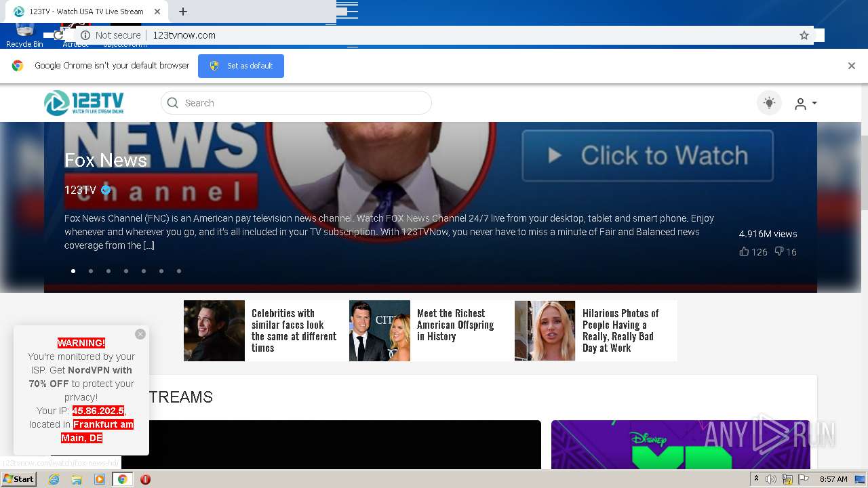This screenshot has width=868, height=488.
Task: Select the second carousel dot
Action: pyautogui.click(x=91, y=271)
